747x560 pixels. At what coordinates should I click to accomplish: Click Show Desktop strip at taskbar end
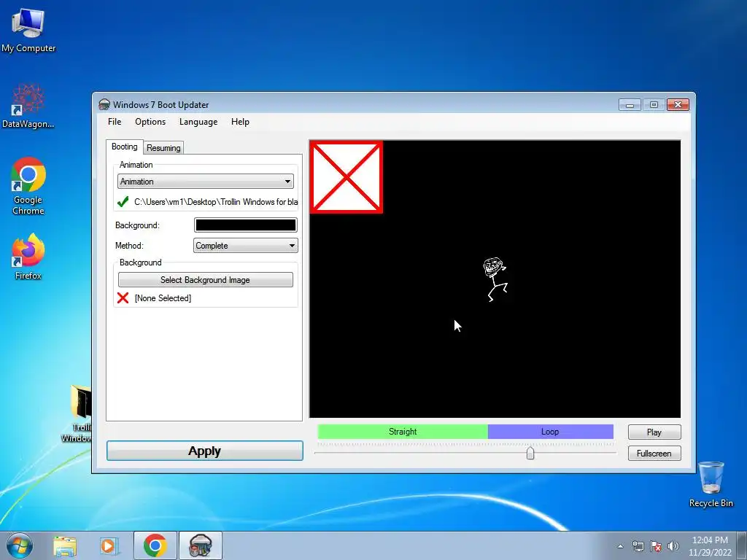pyautogui.click(x=742, y=545)
